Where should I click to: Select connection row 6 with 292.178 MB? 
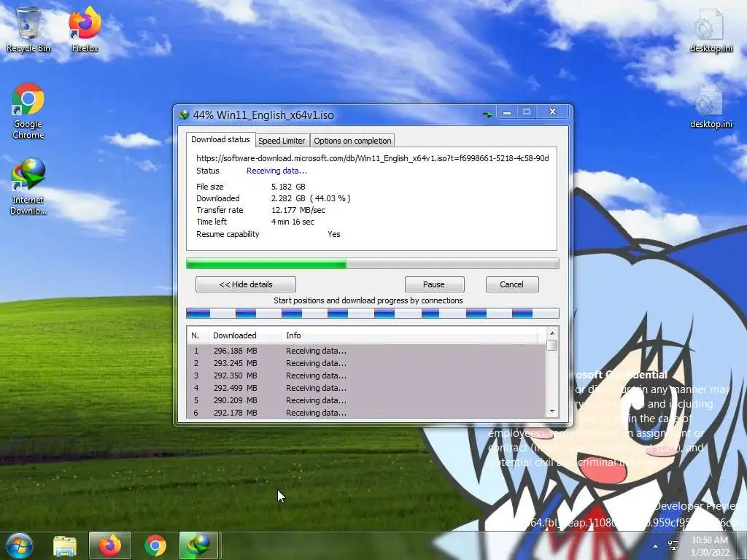(x=366, y=413)
